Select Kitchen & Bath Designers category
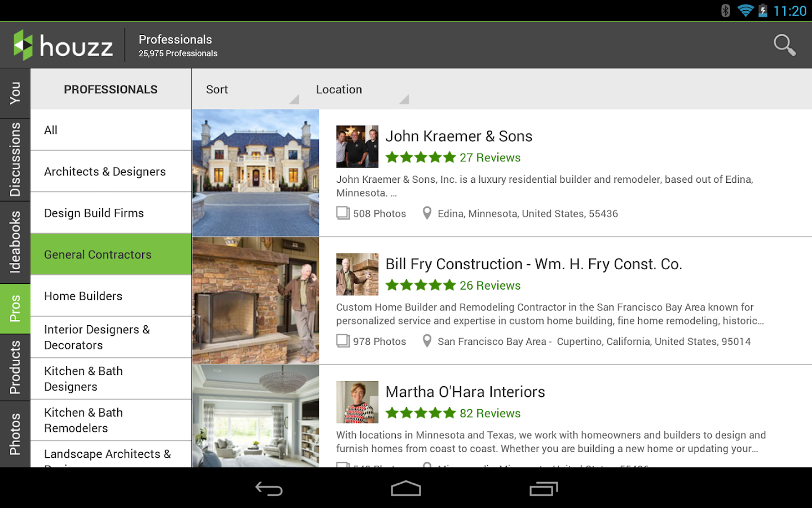The height and width of the screenshot is (508, 812). click(x=111, y=379)
